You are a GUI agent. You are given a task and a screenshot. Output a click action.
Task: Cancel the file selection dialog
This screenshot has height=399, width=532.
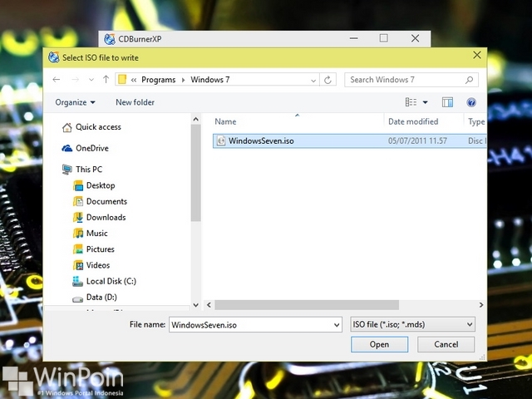pyautogui.click(x=446, y=344)
